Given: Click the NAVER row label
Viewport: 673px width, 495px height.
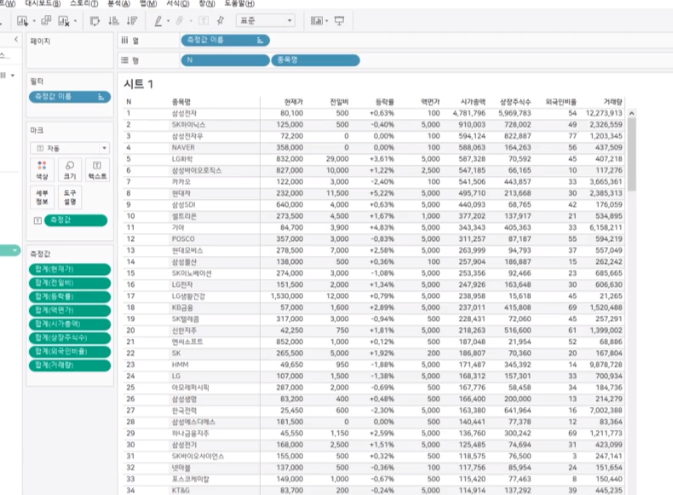Looking at the screenshot, I should coord(183,148).
